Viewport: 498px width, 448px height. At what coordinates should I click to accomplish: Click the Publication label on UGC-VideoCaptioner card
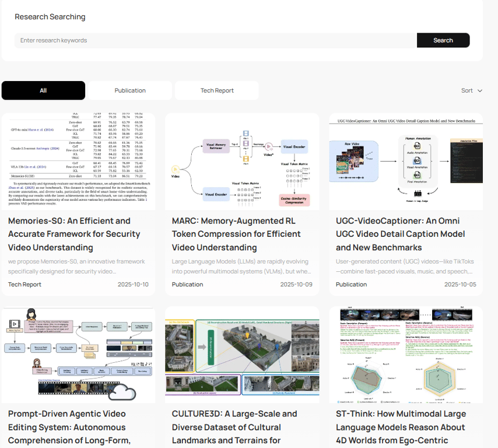(x=351, y=284)
